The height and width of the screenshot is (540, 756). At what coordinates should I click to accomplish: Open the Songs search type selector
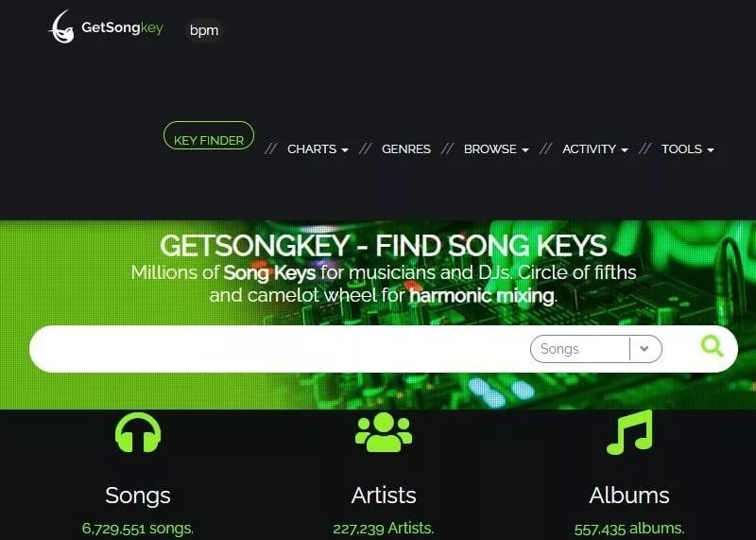596,349
